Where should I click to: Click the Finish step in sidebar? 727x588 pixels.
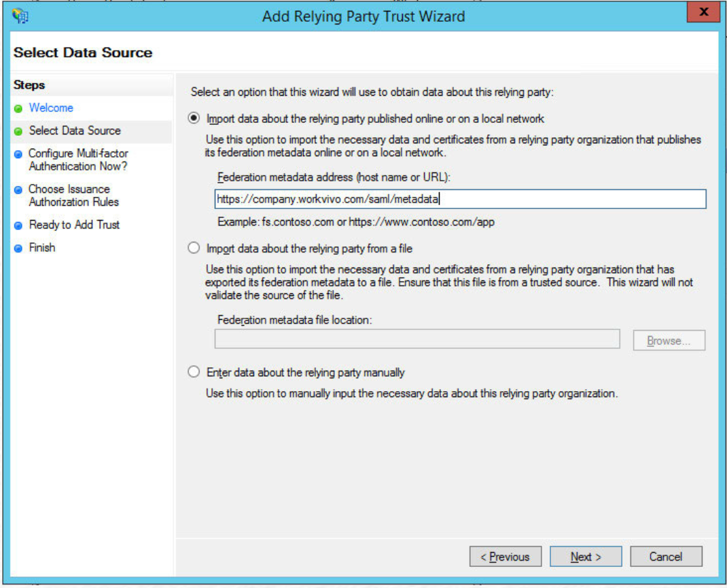[41, 247]
